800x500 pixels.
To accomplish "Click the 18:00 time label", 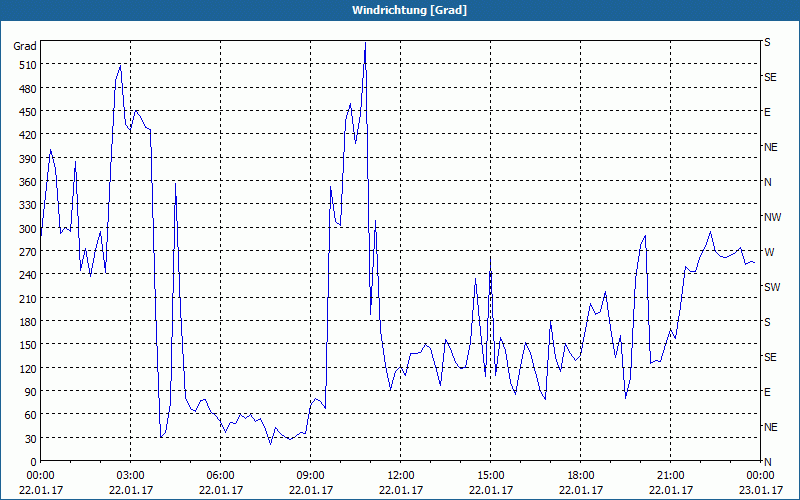I will click(581, 476).
